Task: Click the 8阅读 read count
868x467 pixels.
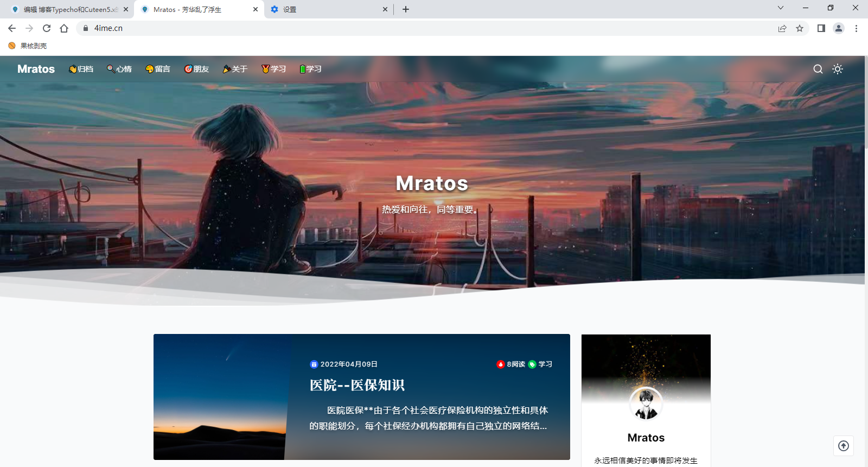Action: pyautogui.click(x=516, y=364)
